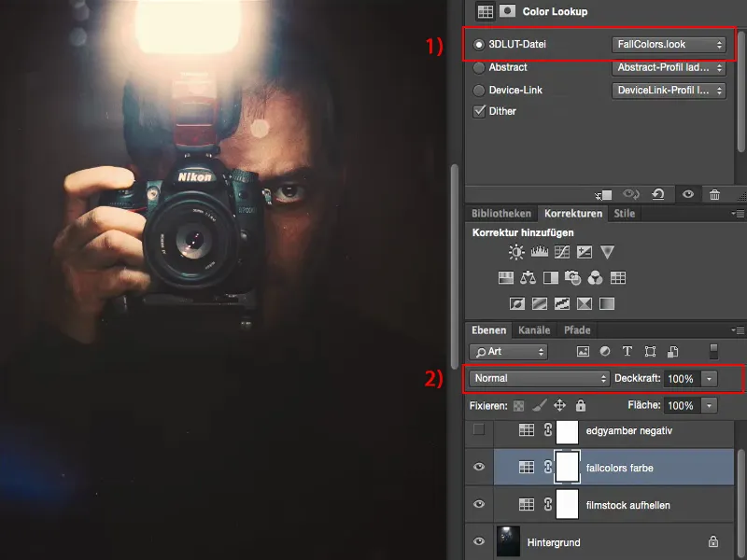Add a Photo Filter adjustment (camera icon)
The width and height of the screenshot is (747, 560).
coord(572,277)
